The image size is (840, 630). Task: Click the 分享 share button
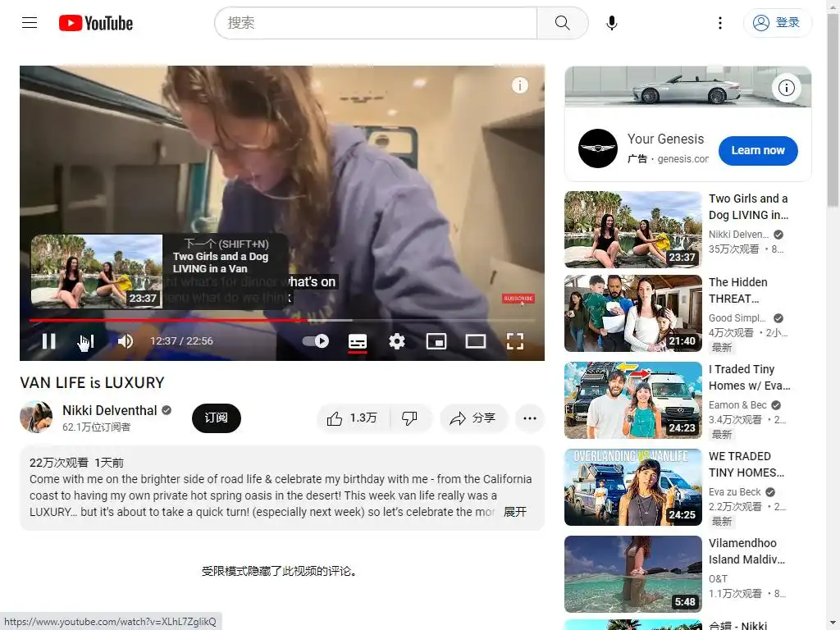[473, 418]
